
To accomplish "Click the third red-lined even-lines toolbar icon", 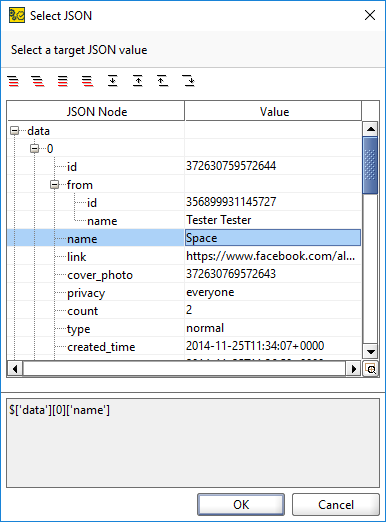I will pos(63,81).
